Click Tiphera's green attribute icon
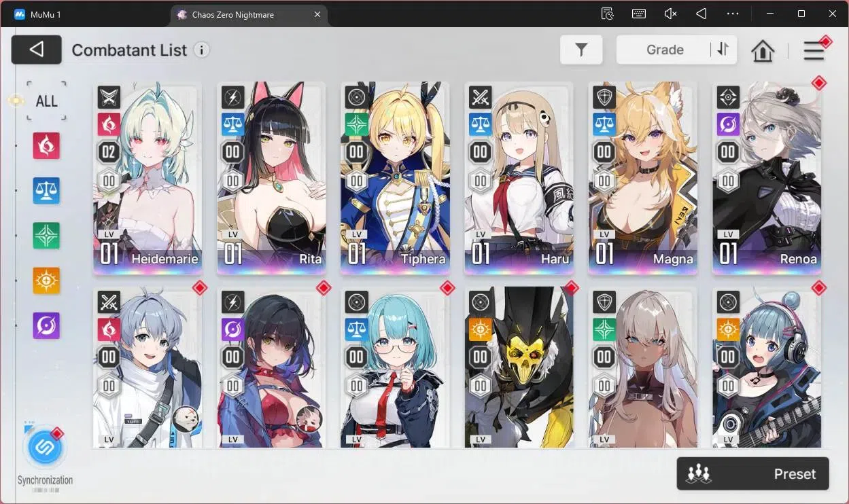The height and width of the screenshot is (504, 849). 356,124
